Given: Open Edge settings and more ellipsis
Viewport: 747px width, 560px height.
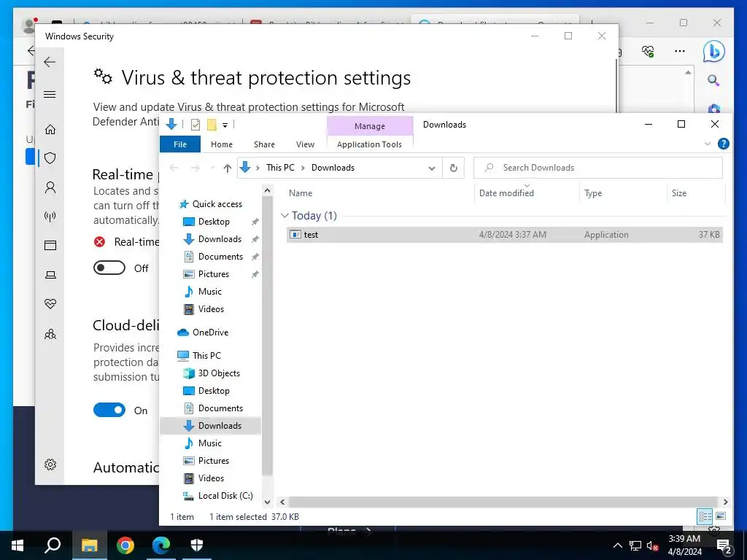Looking at the screenshot, I should click(x=680, y=51).
